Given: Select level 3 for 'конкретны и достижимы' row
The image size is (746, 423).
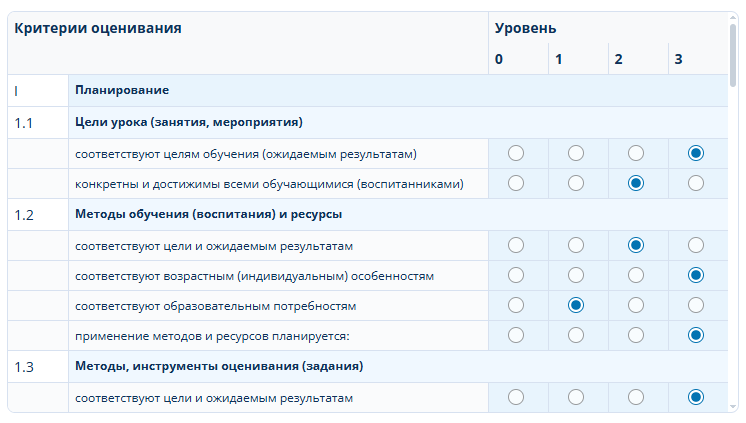Looking at the screenshot, I should coord(696,183).
